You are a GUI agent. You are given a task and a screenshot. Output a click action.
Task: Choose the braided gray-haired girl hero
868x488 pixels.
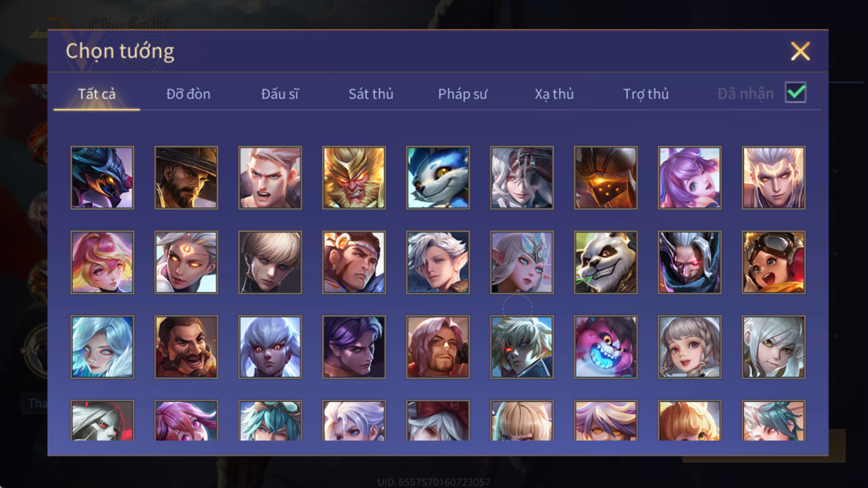coord(690,347)
